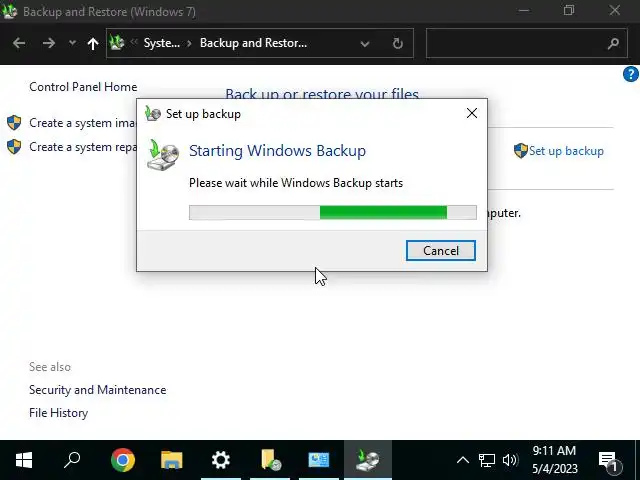Open Control Panel Home
This screenshot has width=640, height=480.
tap(83, 87)
